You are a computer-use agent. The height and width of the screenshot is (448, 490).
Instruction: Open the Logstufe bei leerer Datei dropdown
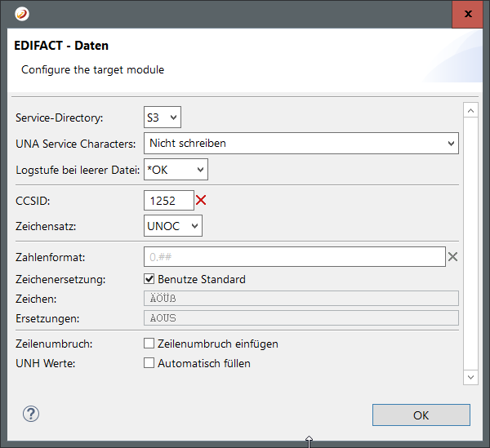pyautogui.click(x=176, y=169)
